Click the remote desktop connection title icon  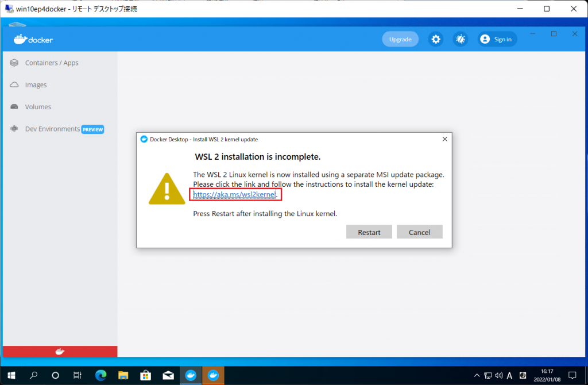[x=9, y=9]
